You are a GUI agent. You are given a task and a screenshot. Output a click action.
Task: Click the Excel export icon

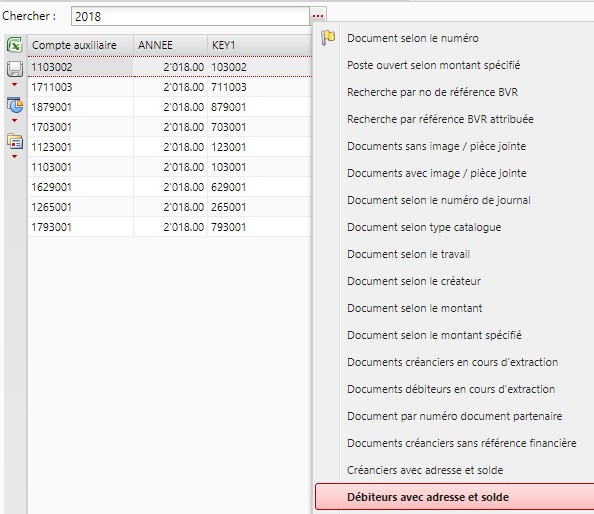(15, 45)
